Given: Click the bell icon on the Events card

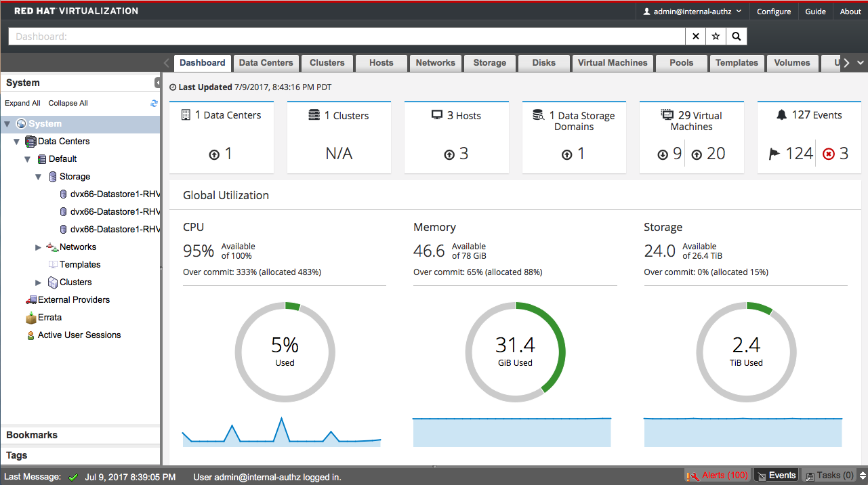Looking at the screenshot, I should pyautogui.click(x=782, y=115).
